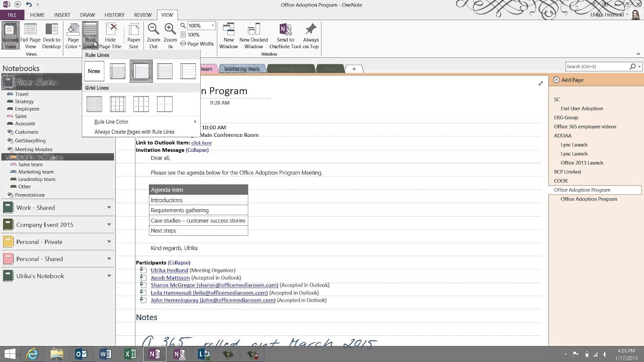Open File Explorer from the taskbar
The image size is (644, 362).
click(57, 354)
